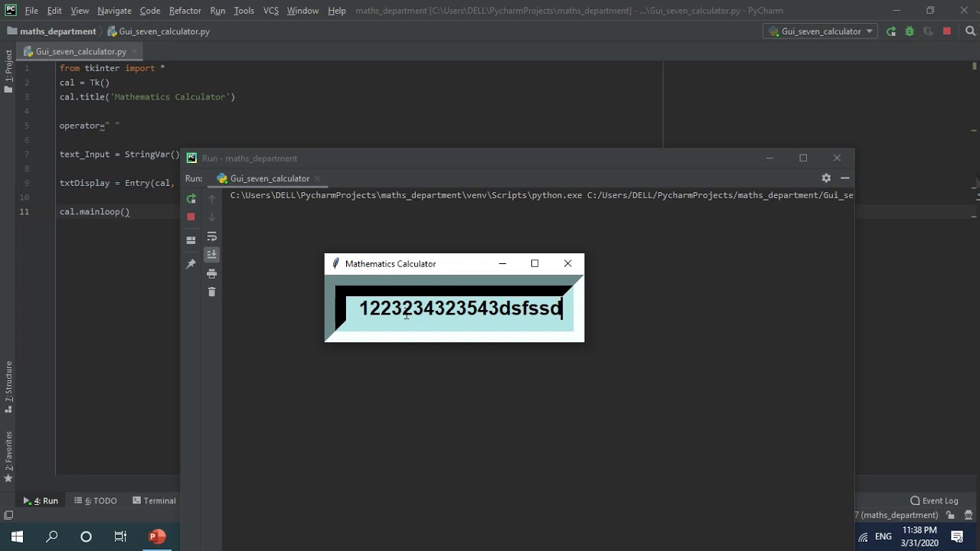This screenshot has height=551, width=980.
Task: Open the Window menu
Action: [x=303, y=11]
